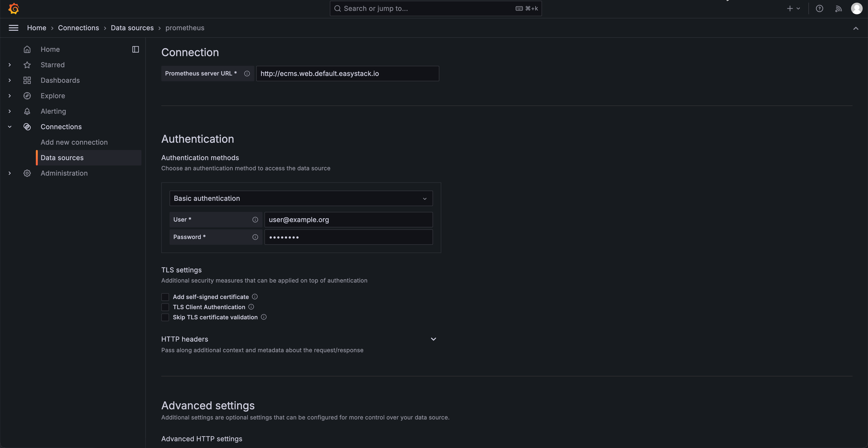
Task: Expand the HTTP headers section
Action: (433, 339)
